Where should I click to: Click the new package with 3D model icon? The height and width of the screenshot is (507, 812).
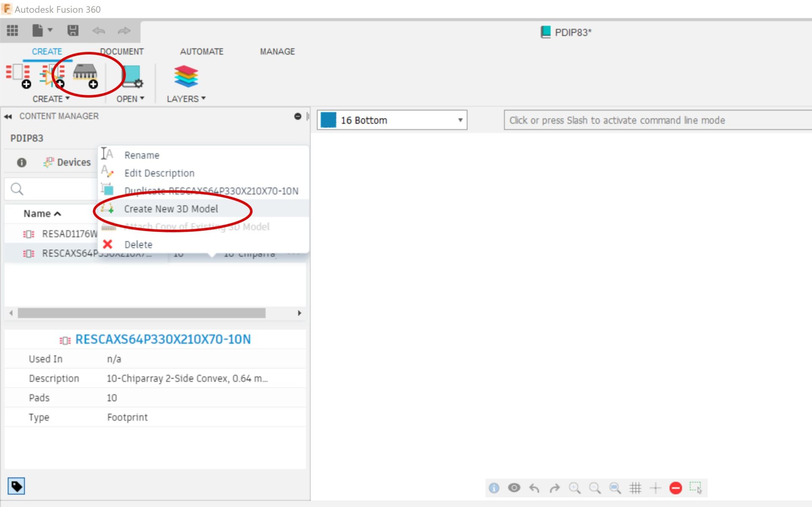pyautogui.click(x=85, y=75)
